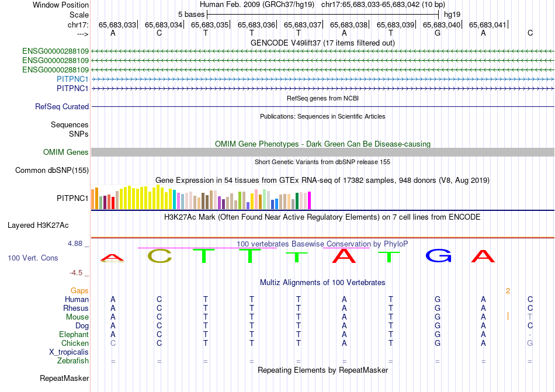Click the gray OMIM Genes bar

point(322,152)
